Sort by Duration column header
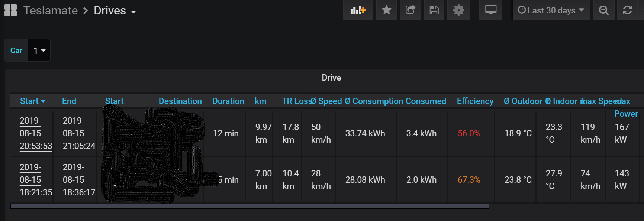 (228, 101)
